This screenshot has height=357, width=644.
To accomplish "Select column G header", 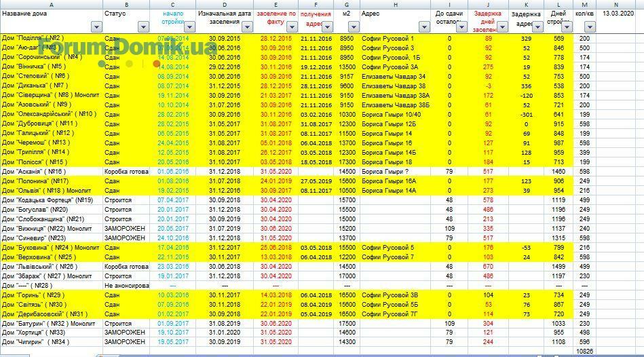I will [x=347, y=5].
